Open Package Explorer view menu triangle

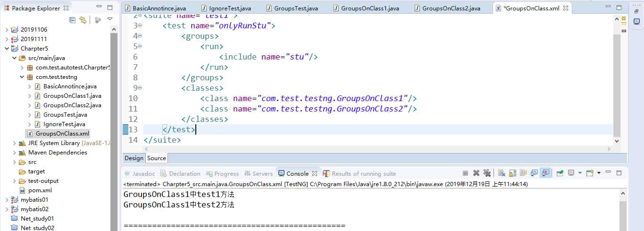[x=110, y=19]
